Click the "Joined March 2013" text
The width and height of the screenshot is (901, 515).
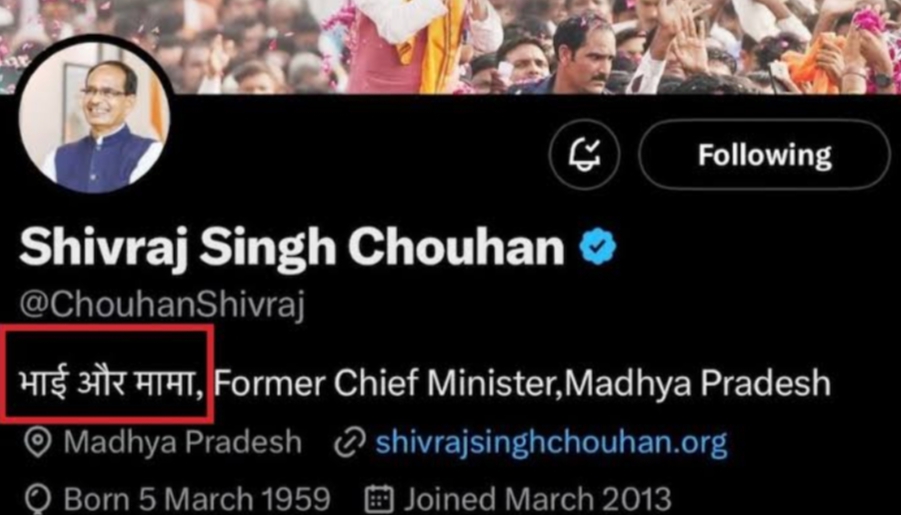[537, 498]
